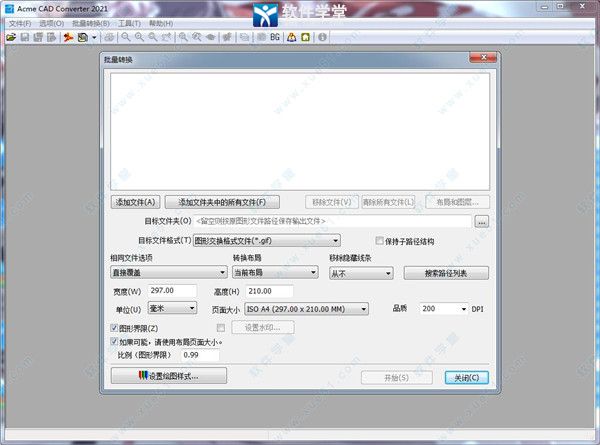Click the 添加文件(A) button

point(135,202)
